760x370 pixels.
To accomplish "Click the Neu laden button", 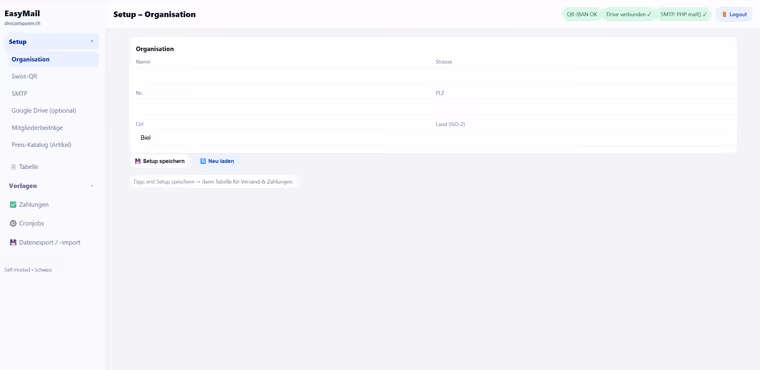I will pyautogui.click(x=217, y=161).
